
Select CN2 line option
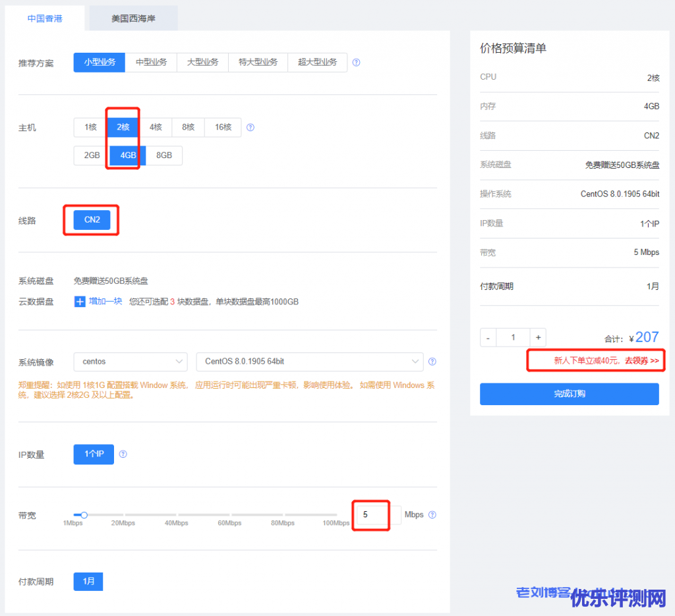[92, 220]
